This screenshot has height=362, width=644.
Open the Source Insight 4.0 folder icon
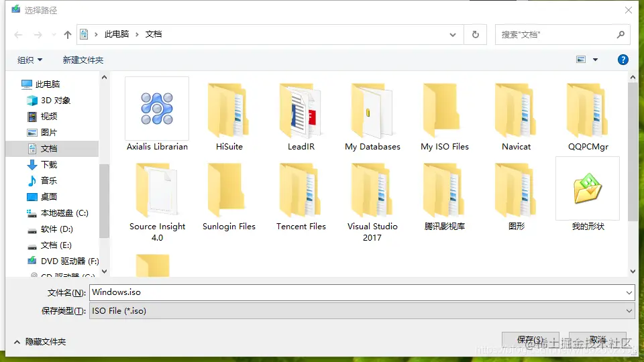point(157,190)
